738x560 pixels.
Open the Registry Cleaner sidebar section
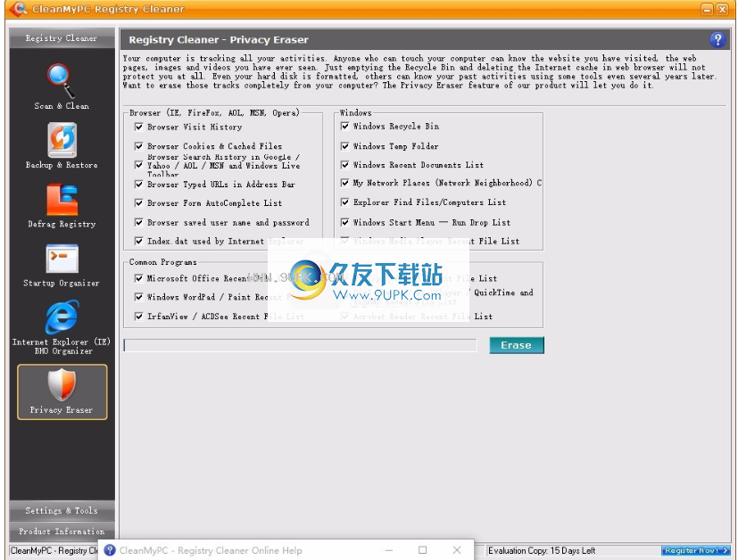(62, 38)
